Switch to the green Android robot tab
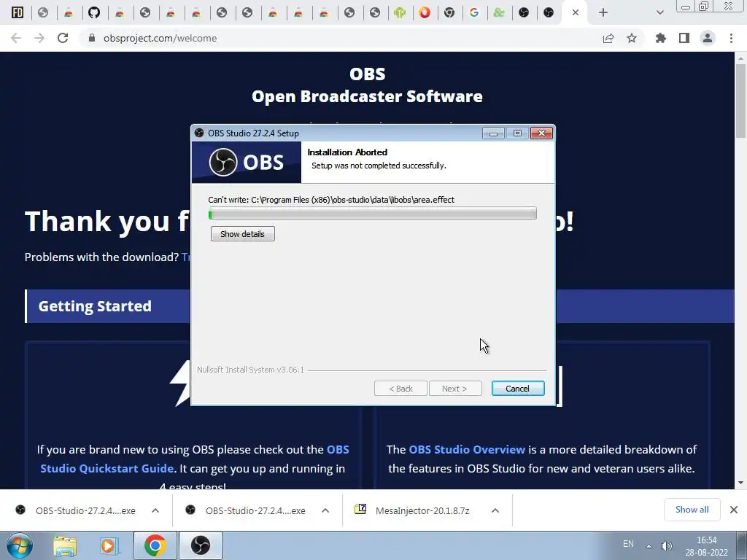The width and height of the screenshot is (747, 560). (x=400, y=12)
